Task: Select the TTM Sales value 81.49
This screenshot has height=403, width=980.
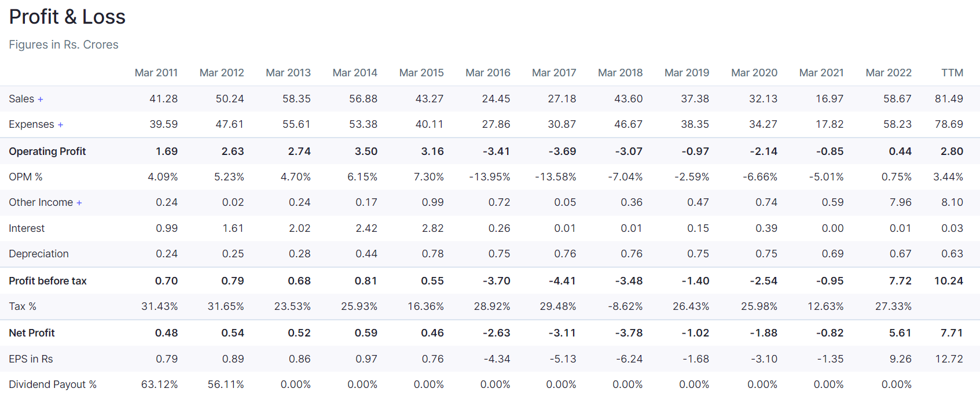Action: (949, 99)
